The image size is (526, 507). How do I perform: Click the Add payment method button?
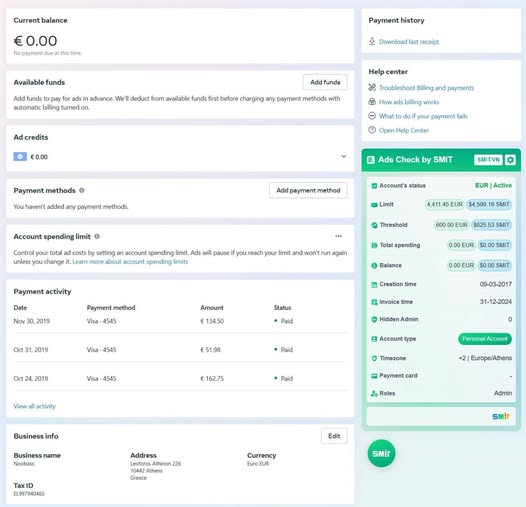pyautogui.click(x=308, y=190)
